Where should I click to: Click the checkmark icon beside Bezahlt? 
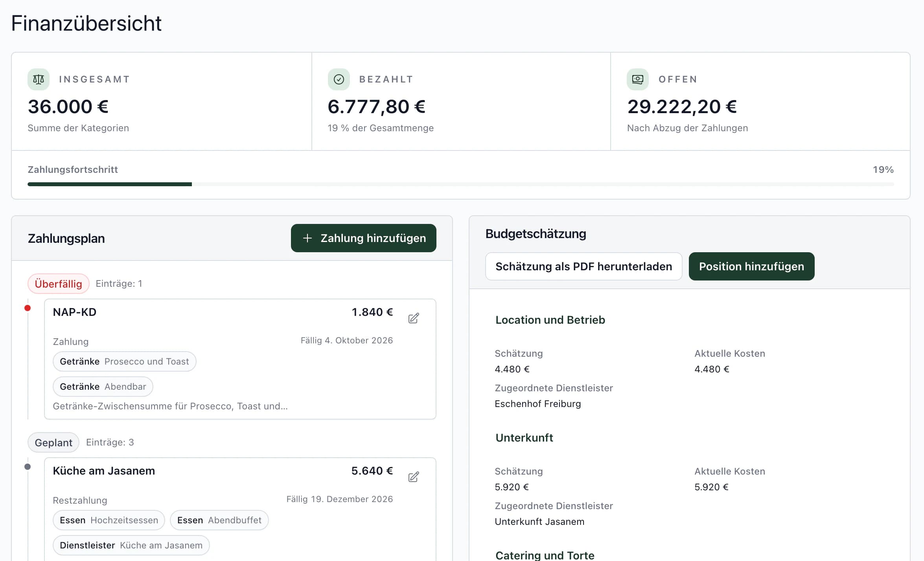point(339,79)
